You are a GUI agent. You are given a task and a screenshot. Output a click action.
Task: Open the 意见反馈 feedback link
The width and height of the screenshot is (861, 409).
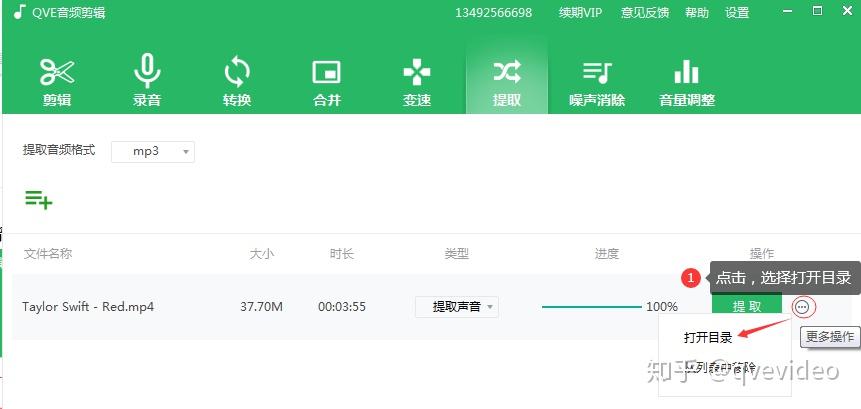(x=645, y=13)
